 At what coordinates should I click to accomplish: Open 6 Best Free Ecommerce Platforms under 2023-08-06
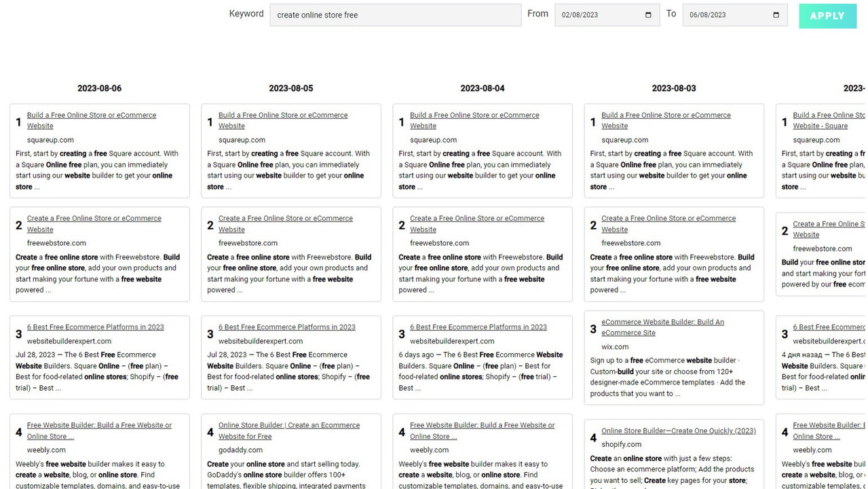tap(95, 327)
